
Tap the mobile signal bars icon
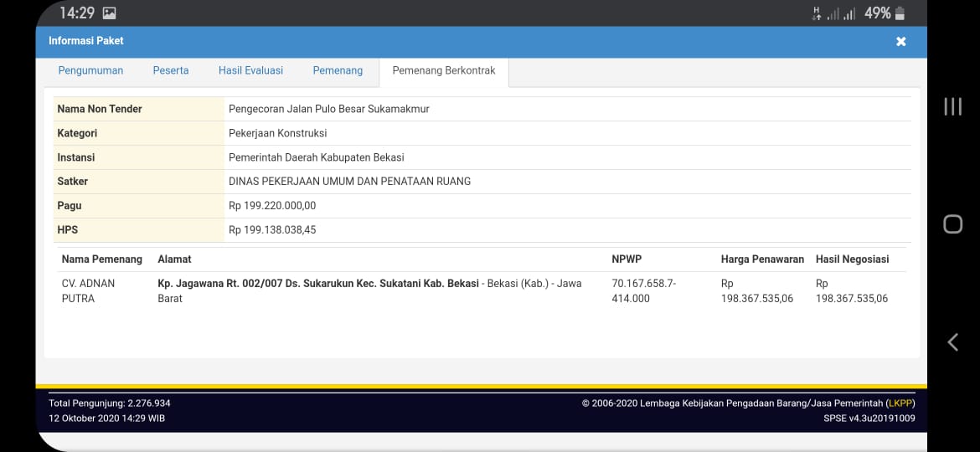pos(841,13)
